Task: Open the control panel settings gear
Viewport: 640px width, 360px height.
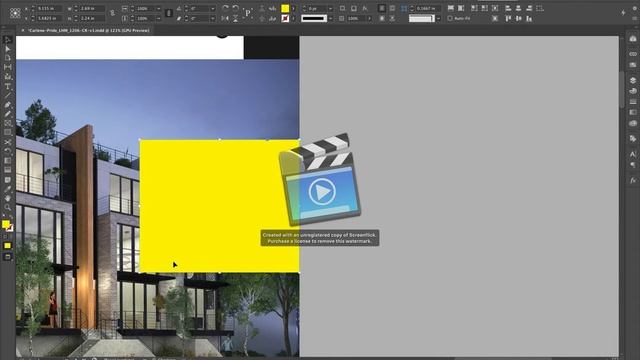Action: coord(635,8)
